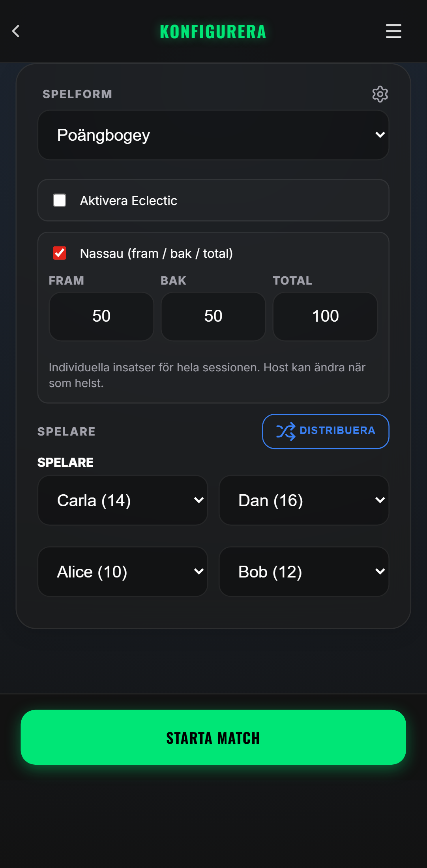Image resolution: width=427 pixels, height=868 pixels.
Task: Open the Bob (12) player dropdown
Action: coord(304,572)
